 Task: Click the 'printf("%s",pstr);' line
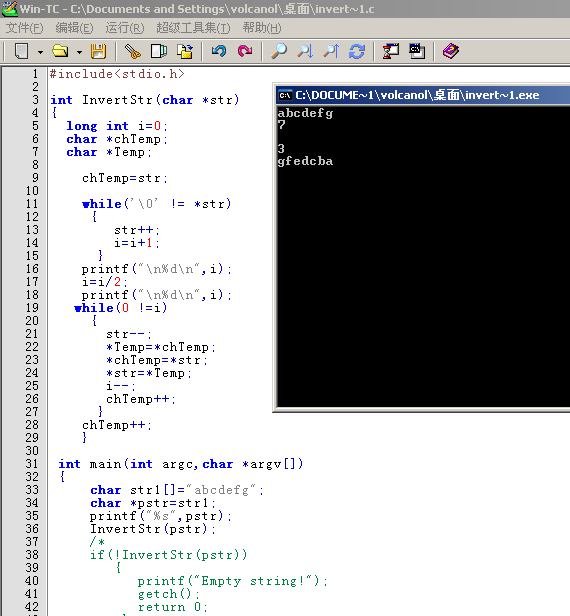point(161,516)
